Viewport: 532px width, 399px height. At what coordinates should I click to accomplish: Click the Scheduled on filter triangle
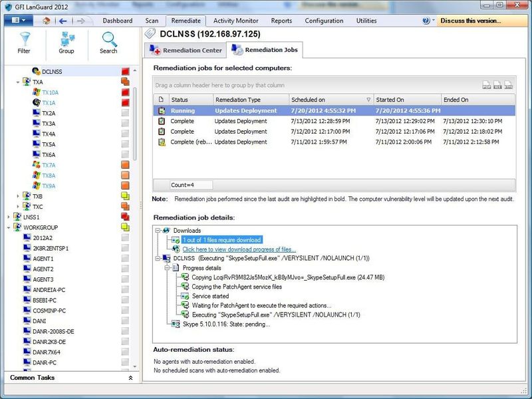368,100
